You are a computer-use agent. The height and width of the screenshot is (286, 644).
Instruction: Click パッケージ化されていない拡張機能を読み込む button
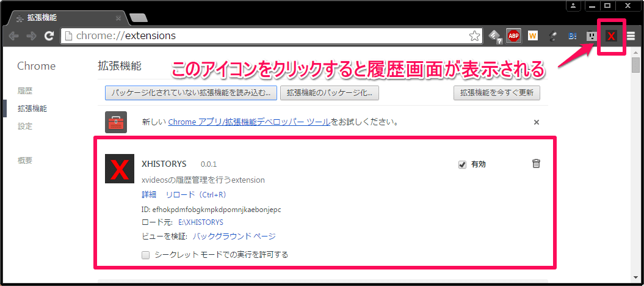191,93
